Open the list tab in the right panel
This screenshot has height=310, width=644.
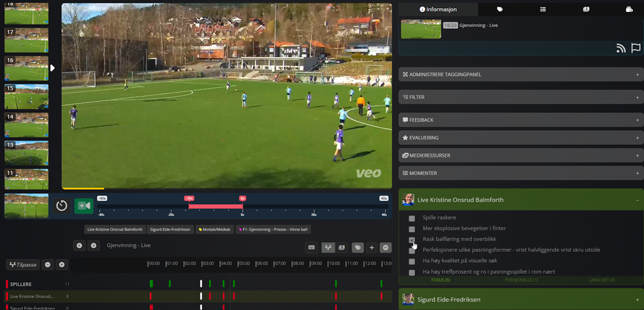[x=543, y=9]
